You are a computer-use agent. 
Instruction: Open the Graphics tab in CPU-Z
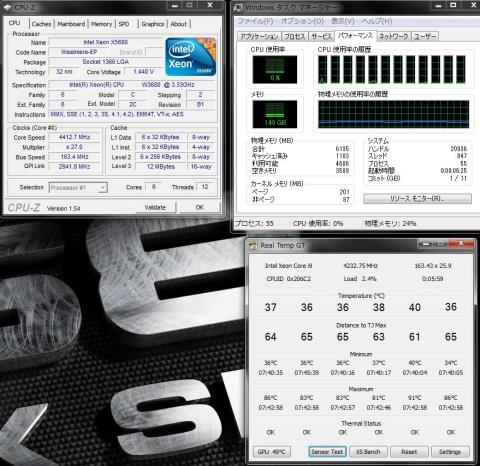(153, 24)
